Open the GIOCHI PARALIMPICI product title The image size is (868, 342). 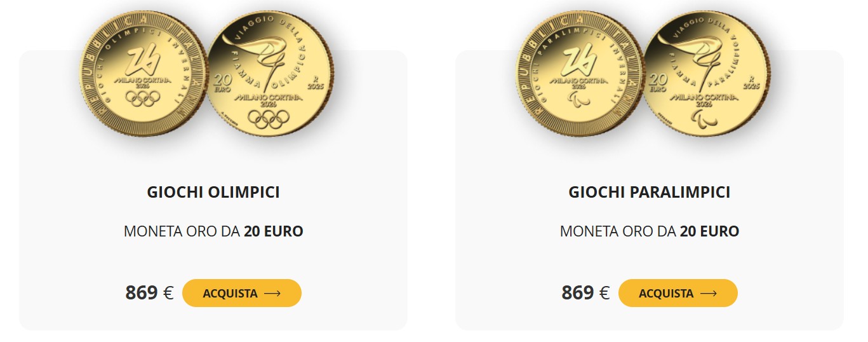[x=650, y=192]
